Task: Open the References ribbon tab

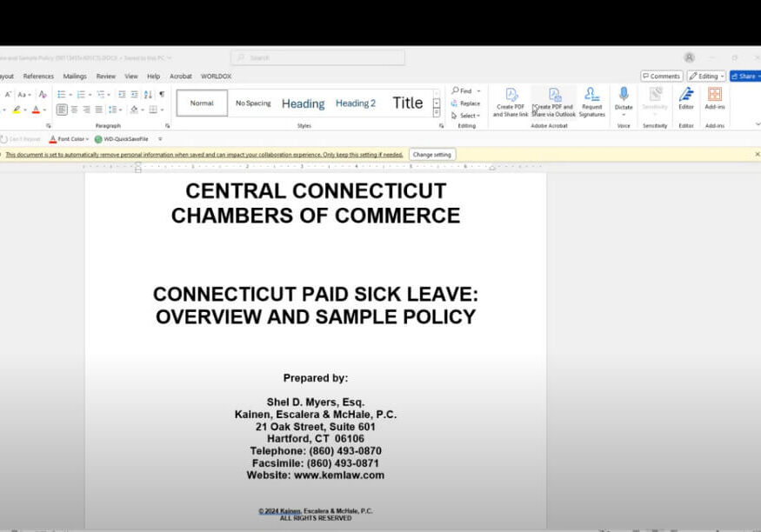Action: tap(38, 76)
